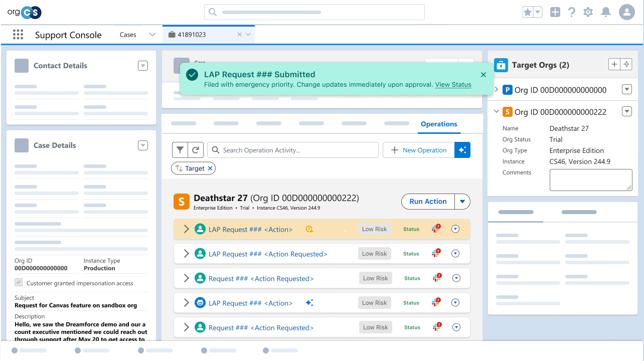Open the help question mark icon
Screen dimensions: 644x361
(572, 12)
